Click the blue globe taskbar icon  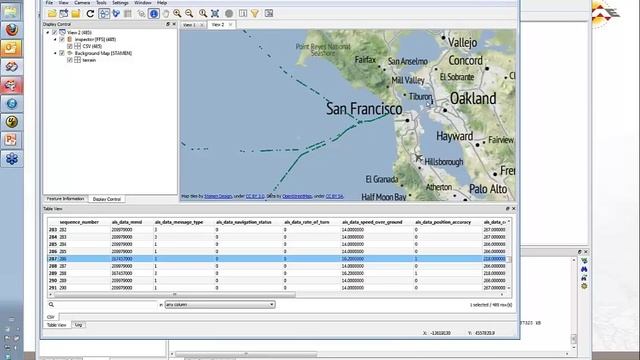click(11, 103)
